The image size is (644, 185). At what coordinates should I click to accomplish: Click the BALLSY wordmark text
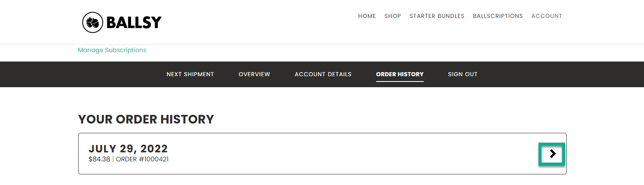pyautogui.click(x=134, y=22)
